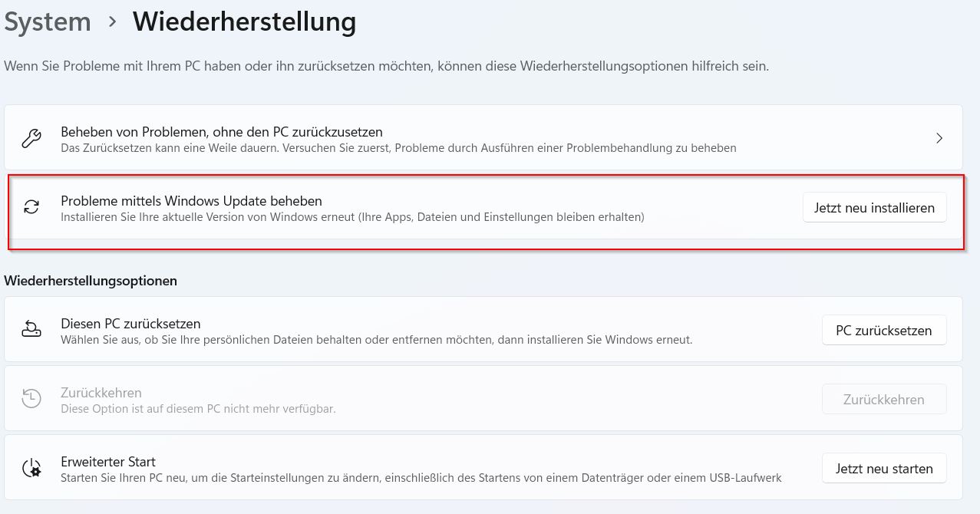Click the Windows Update sync arrows icon
980x514 pixels.
[x=31, y=207]
